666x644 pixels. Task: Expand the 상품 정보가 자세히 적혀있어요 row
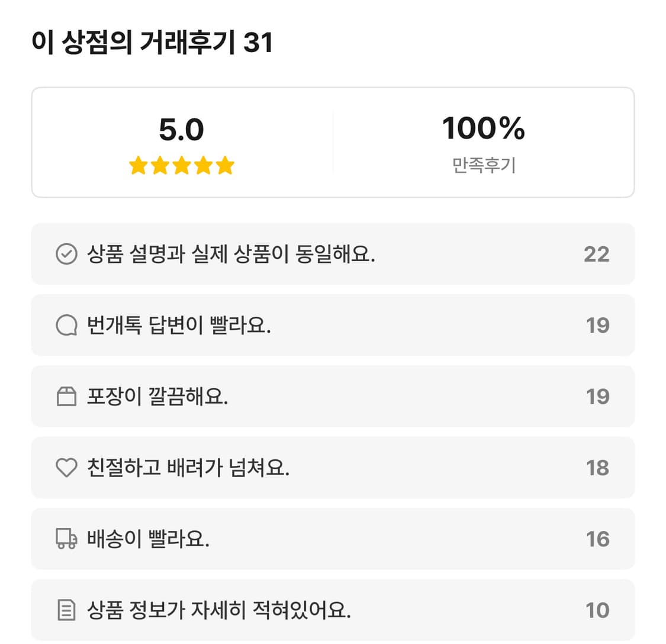[333, 610]
